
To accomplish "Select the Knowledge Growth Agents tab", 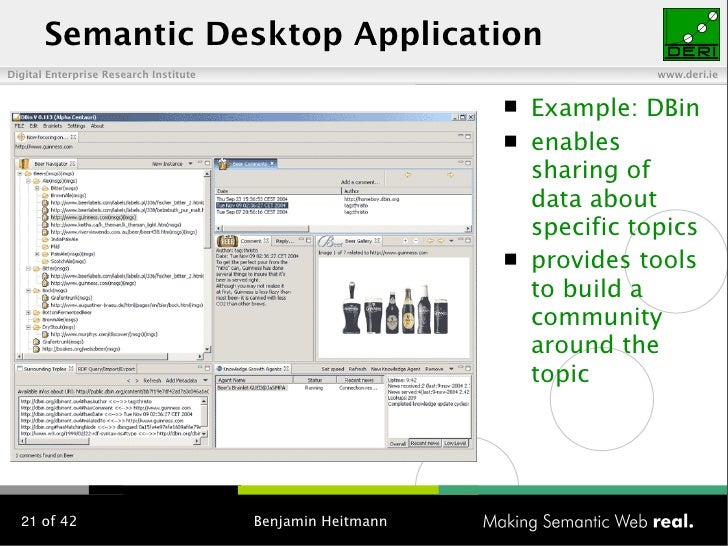I will (253, 369).
